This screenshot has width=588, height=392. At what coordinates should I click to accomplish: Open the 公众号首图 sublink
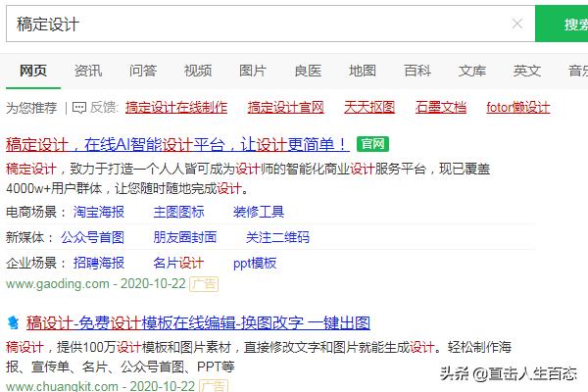pyautogui.click(x=93, y=237)
